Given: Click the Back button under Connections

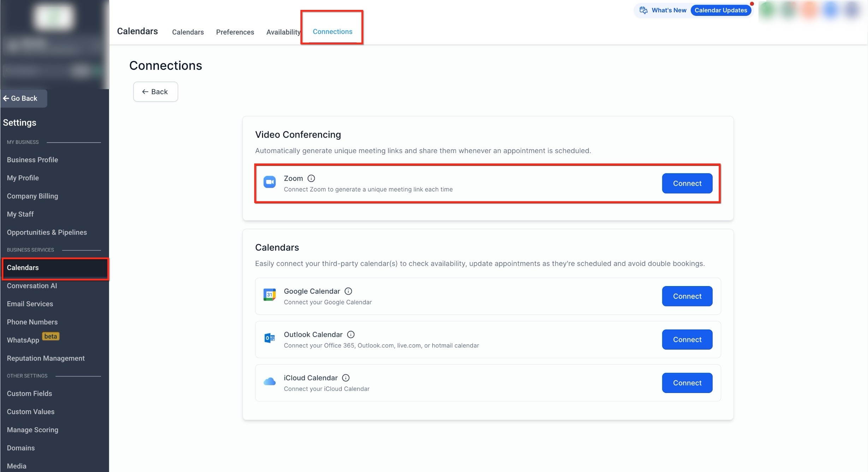Looking at the screenshot, I should [155, 92].
